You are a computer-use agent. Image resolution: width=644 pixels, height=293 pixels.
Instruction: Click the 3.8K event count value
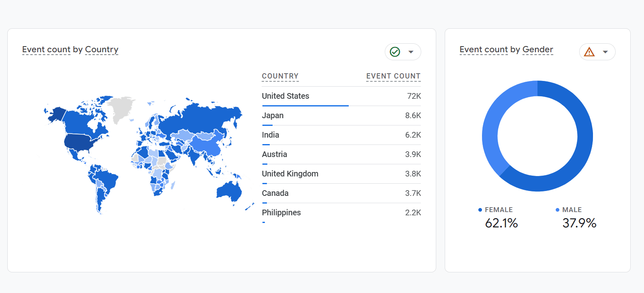[413, 174]
